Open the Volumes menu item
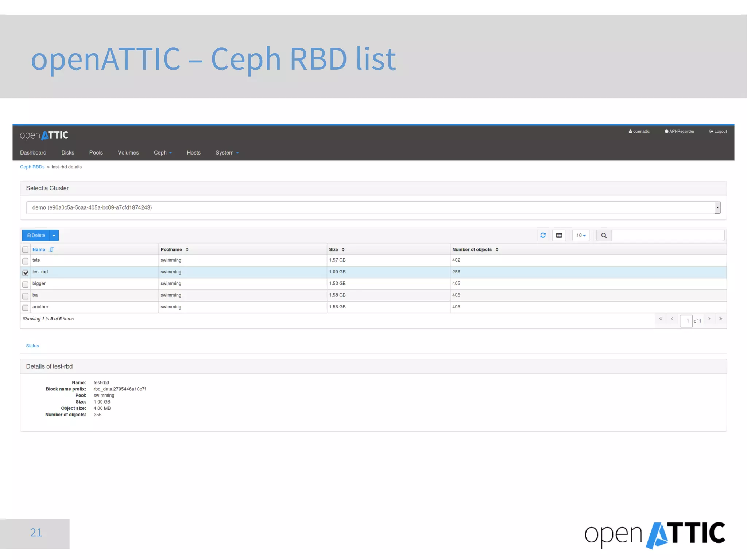747x560 pixels. (x=128, y=153)
